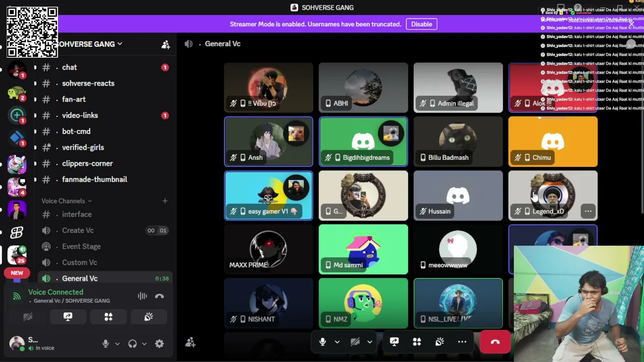Image resolution: width=644 pixels, height=362 pixels.
Task: Select the General Vc voice channel
Action: 105,279
